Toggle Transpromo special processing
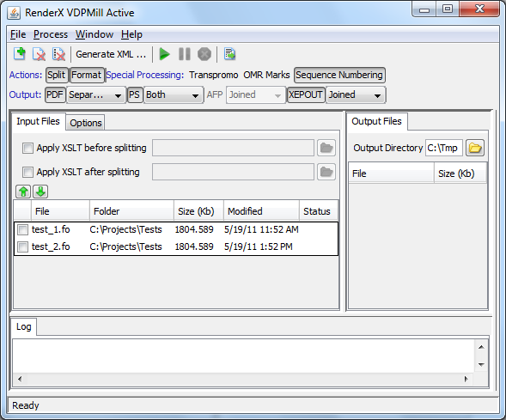This screenshot has height=420, width=506. point(214,75)
